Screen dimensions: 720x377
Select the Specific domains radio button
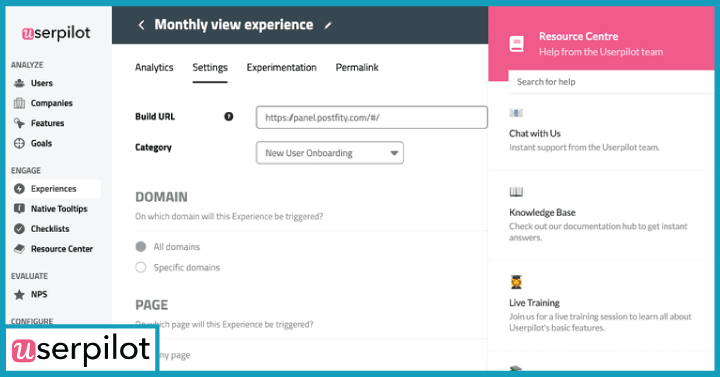point(141,267)
